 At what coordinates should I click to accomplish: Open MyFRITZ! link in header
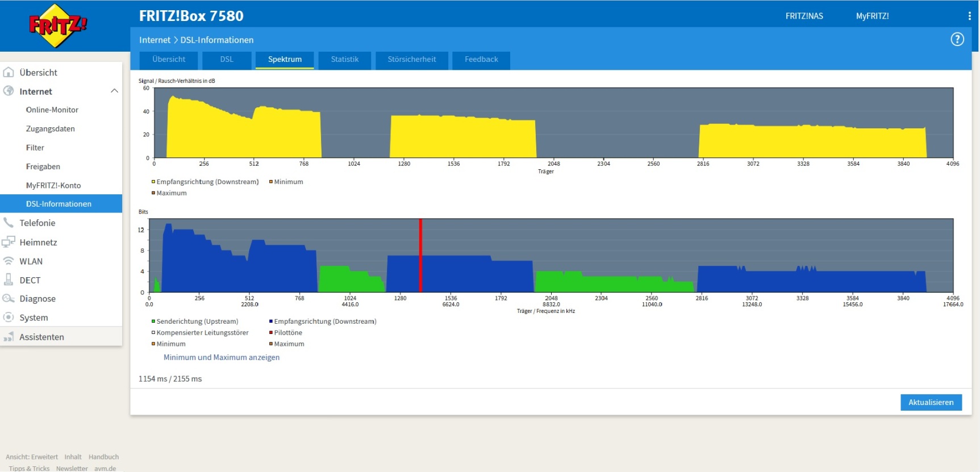click(x=873, y=16)
